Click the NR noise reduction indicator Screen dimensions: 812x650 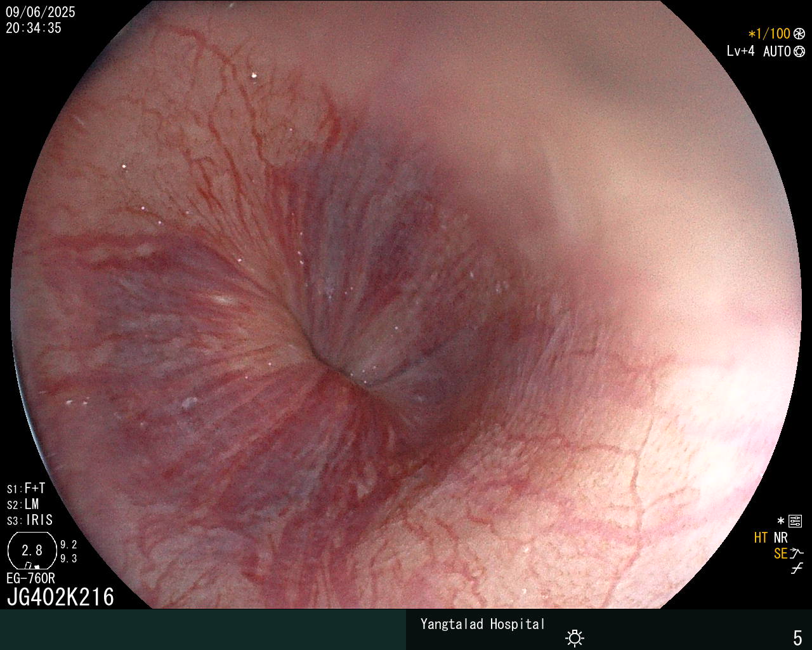pyautogui.click(x=780, y=538)
